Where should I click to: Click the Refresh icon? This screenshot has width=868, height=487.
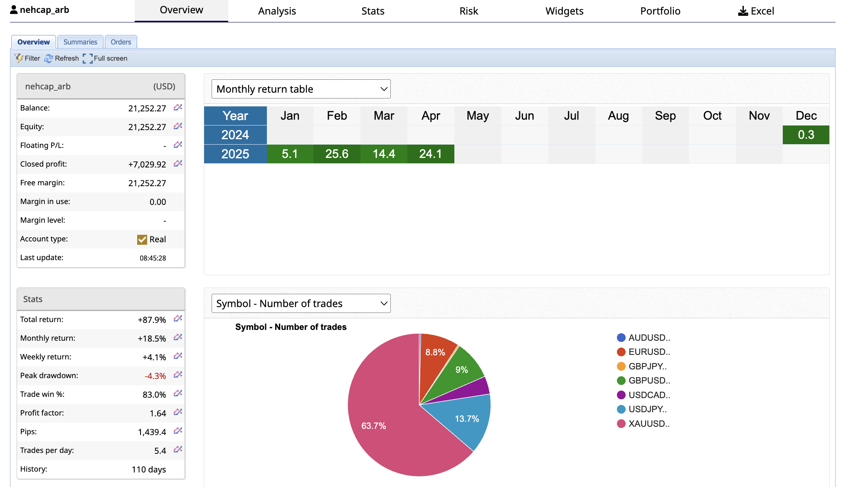(49, 58)
